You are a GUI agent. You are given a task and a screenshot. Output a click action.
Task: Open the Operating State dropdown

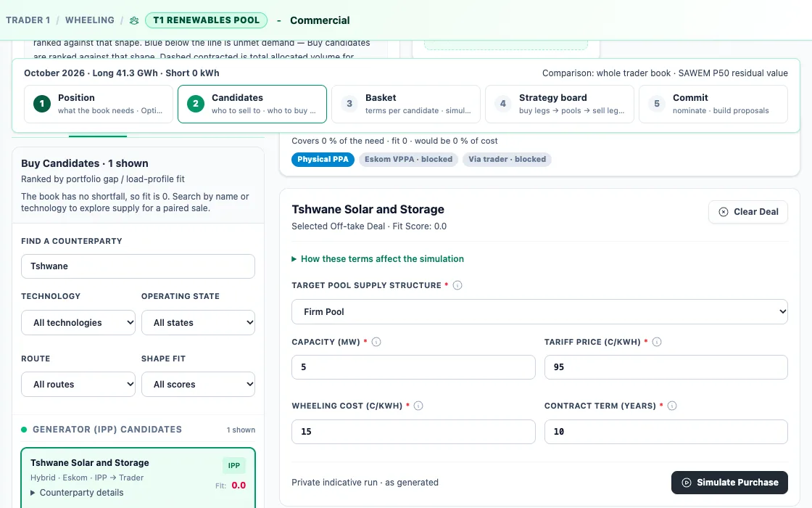[199, 322]
